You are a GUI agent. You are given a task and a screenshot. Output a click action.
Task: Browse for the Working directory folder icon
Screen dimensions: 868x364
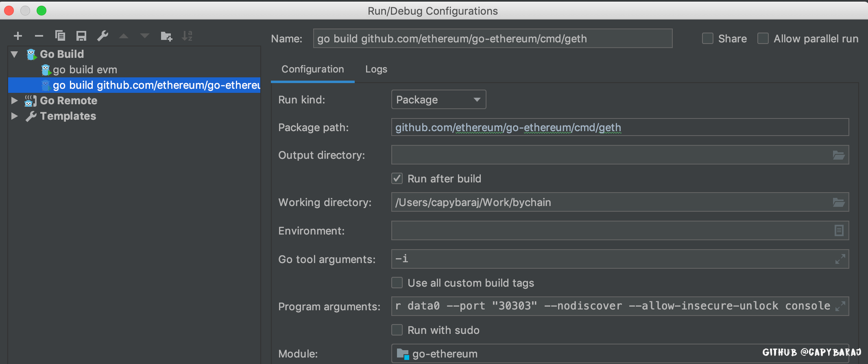[x=839, y=202]
